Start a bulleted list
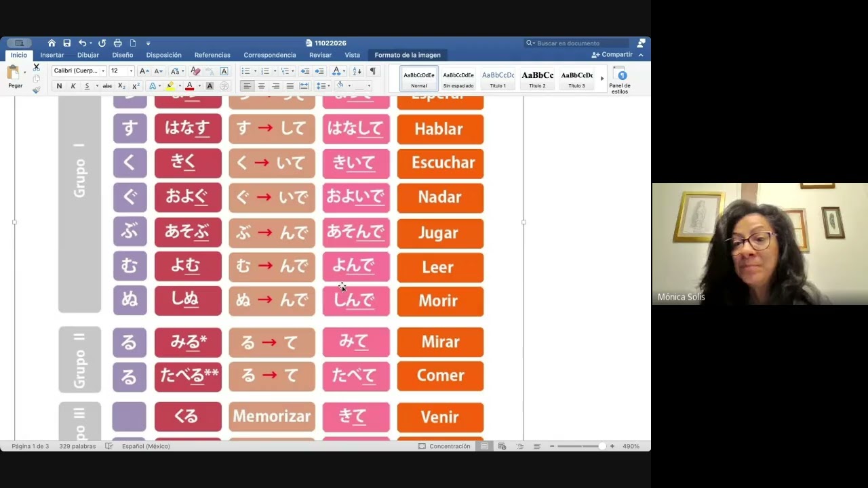 tap(245, 70)
